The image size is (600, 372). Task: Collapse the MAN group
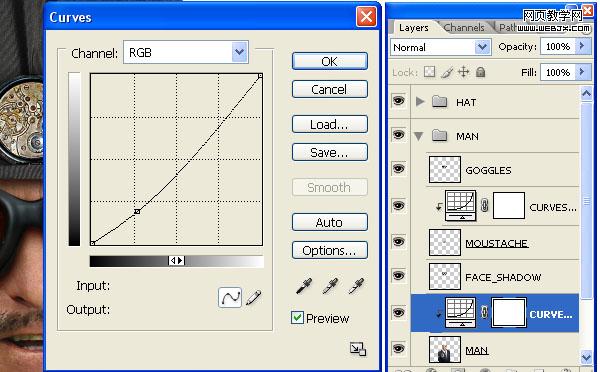click(x=419, y=136)
